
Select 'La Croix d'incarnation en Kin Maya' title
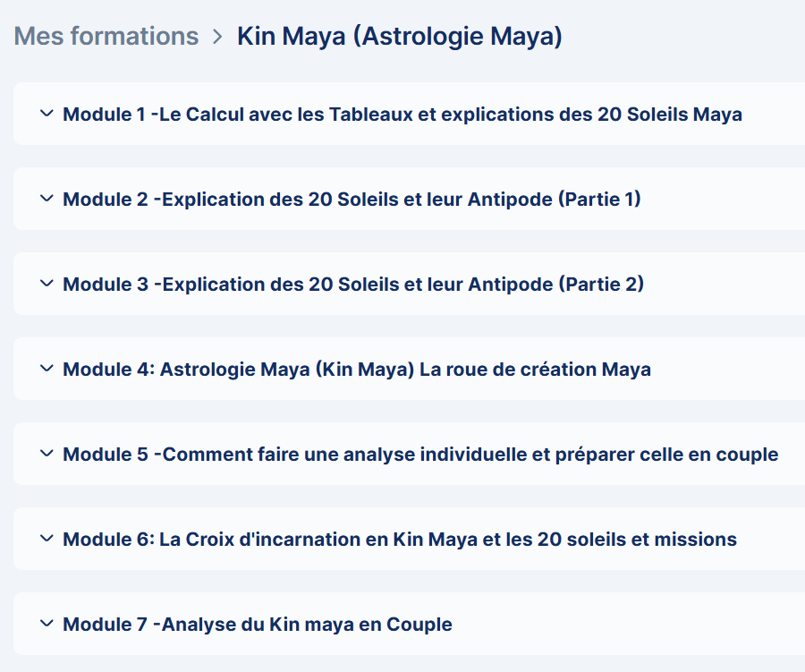[399, 540]
